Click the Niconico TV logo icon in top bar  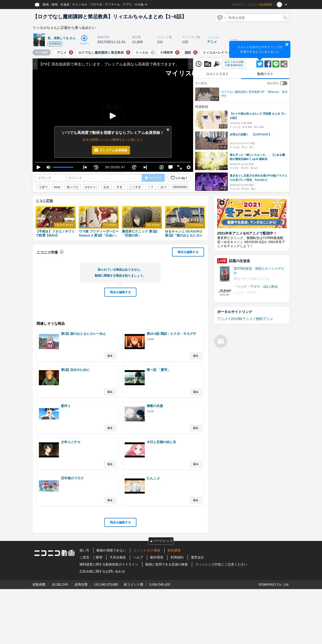[37, 5]
